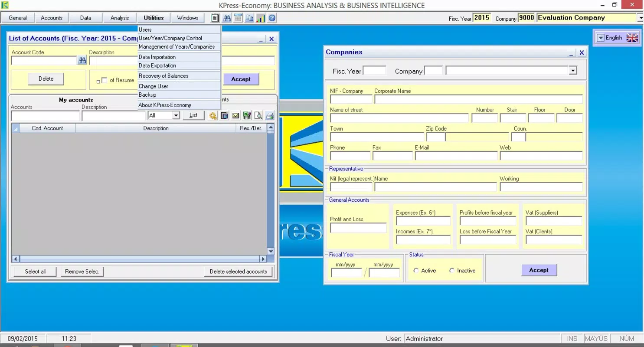Image resolution: width=644 pixels, height=347 pixels.
Task: Open the notepad icon in the main toolbar
Action: [x=215, y=18]
